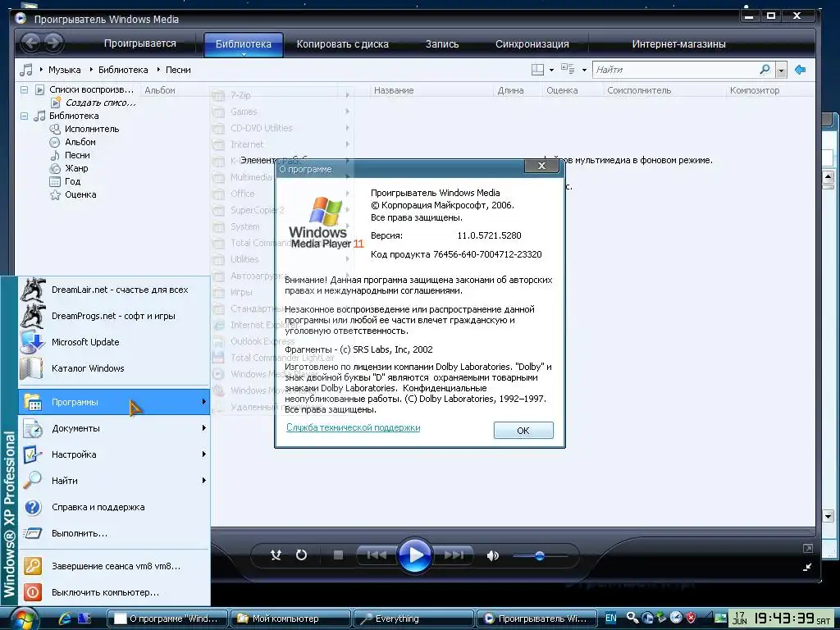Viewport: 840px width, 630px height.
Task: Open the Запись tab
Action: 442,44
